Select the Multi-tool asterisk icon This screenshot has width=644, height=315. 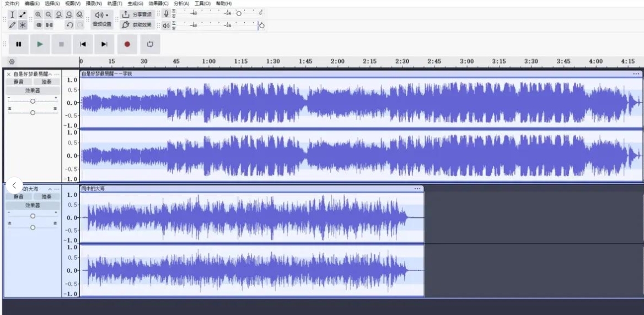click(x=23, y=25)
